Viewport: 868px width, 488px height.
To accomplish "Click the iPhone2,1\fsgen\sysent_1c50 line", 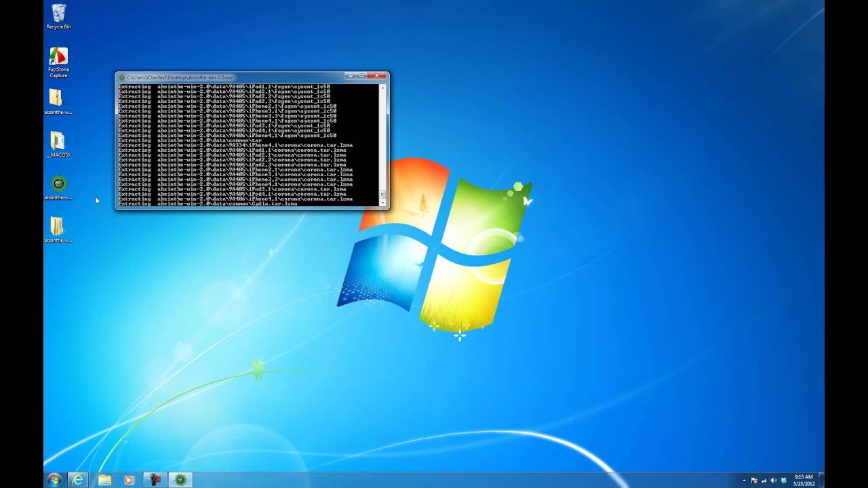I will [x=228, y=106].
